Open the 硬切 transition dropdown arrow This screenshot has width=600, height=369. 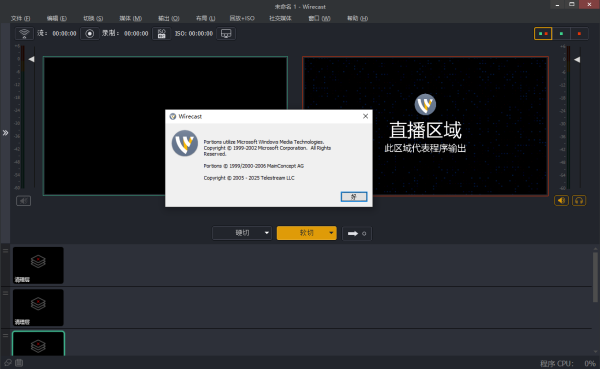coord(267,233)
